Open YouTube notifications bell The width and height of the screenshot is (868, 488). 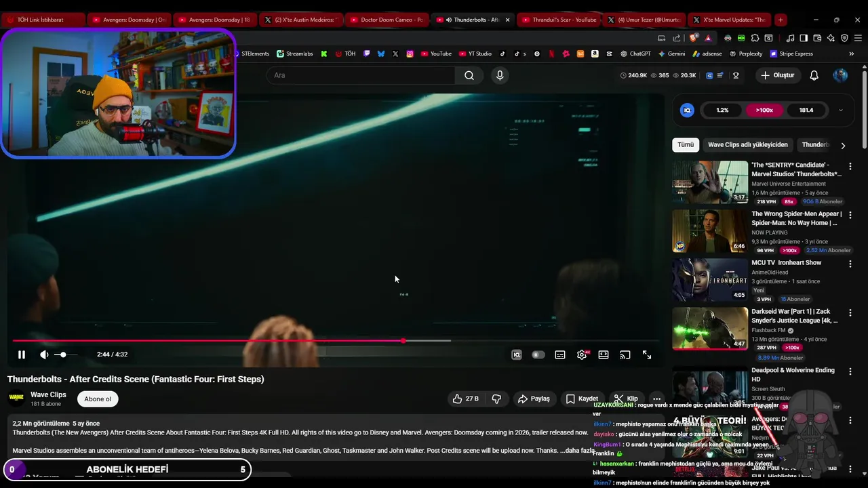[x=814, y=75]
